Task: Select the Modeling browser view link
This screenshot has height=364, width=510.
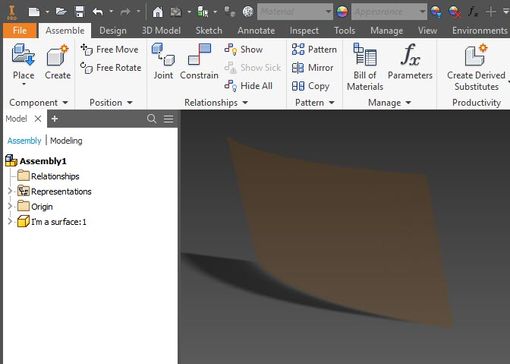Action: (x=66, y=141)
